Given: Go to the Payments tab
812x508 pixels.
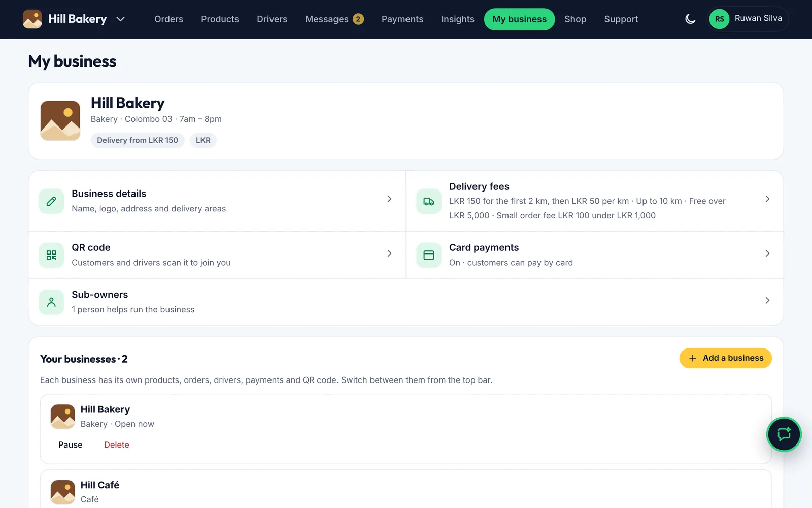Looking at the screenshot, I should tap(402, 19).
